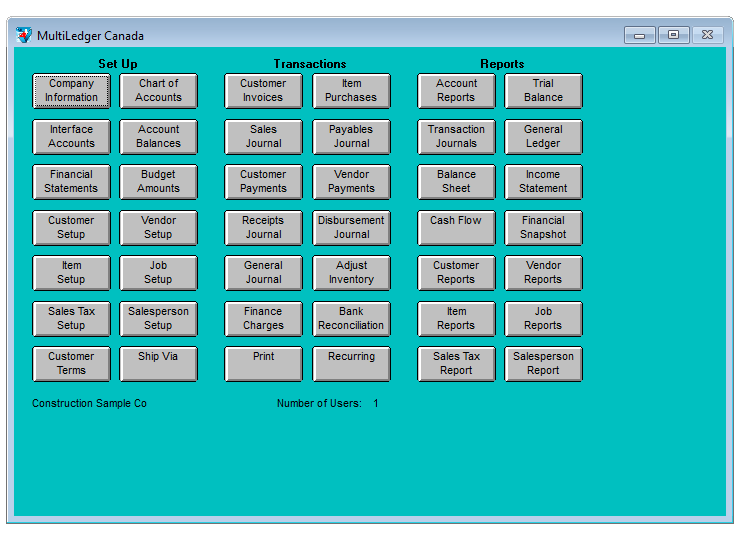Open Recurring transactions
Screen dimensions: 740x540
[x=352, y=364]
